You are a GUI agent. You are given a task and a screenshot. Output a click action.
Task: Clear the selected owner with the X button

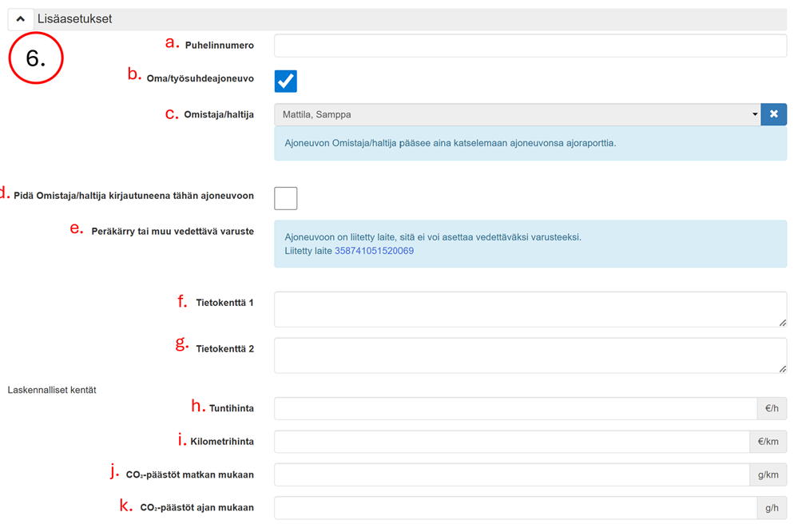tap(773, 115)
